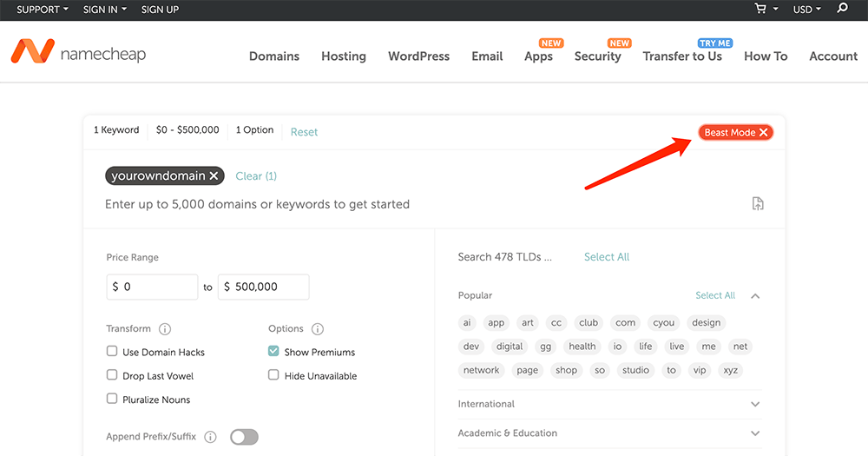Show the Options info icon

click(x=317, y=329)
